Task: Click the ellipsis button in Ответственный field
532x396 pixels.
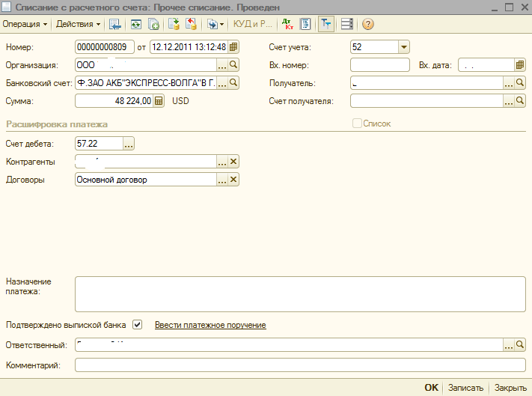Action: [508, 345]
